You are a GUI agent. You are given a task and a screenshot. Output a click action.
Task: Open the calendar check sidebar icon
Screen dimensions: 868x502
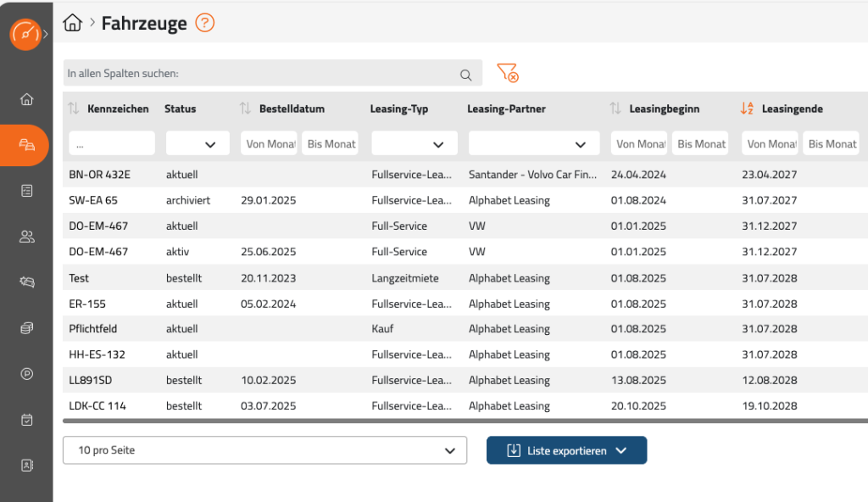[26, 419]
